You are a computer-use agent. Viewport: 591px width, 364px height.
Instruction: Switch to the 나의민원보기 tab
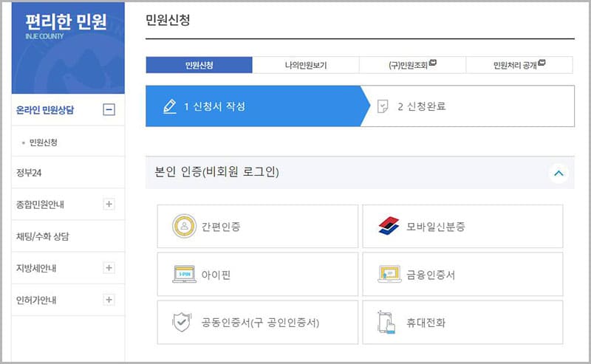coord(305,65)
